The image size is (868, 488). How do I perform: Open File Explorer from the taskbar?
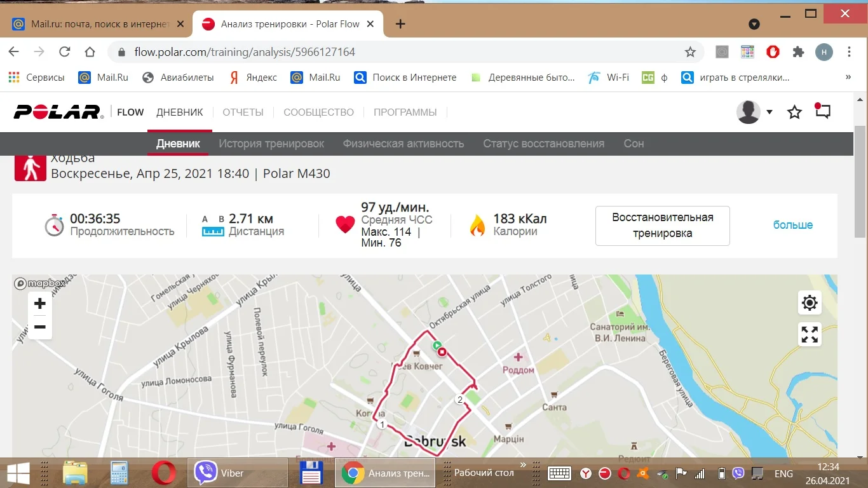pos(75,473)
